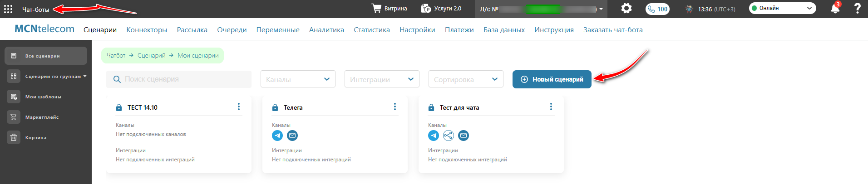Click the MCNtelecom logo
Image resolution: width=868 pixels, height=184 pixels.
point(44,29)
